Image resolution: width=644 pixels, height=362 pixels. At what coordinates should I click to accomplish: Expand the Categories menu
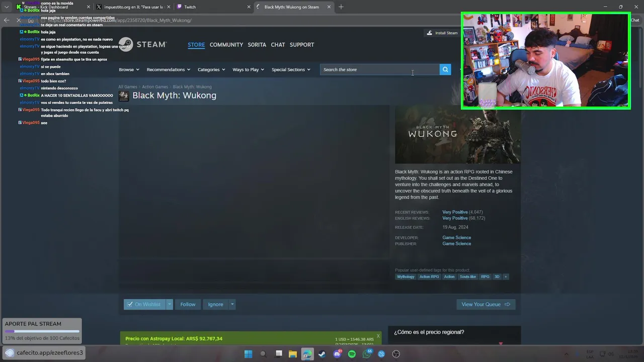[211, 69]
